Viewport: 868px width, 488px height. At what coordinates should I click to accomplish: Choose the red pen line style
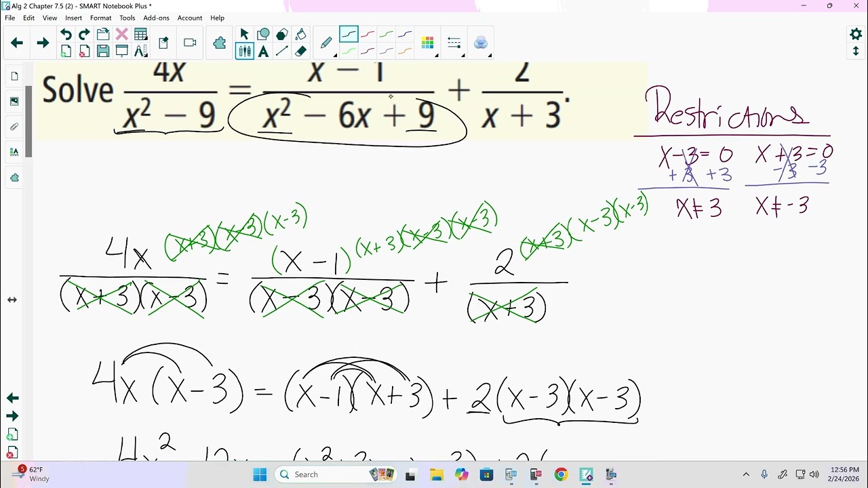(x=368, y=34)
